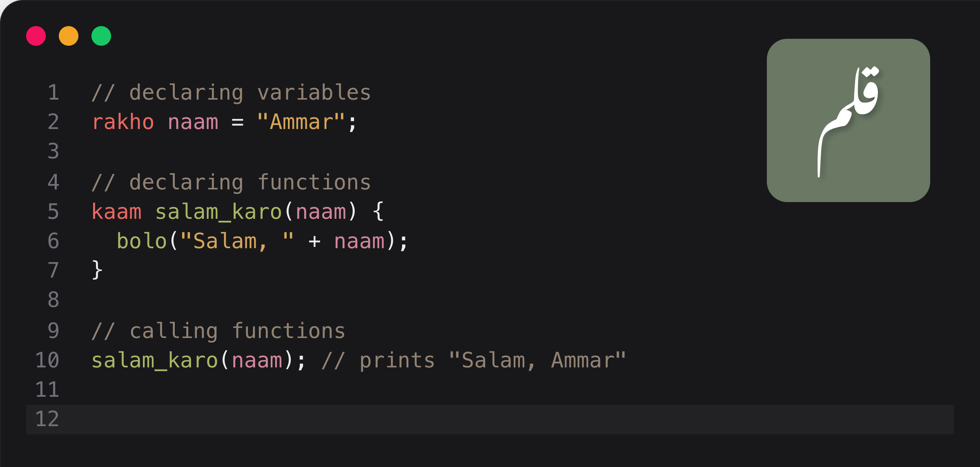Screen dimensions: 980x467
Task: Select line number 5 in the gutter
Action: (x=53, y=211)
